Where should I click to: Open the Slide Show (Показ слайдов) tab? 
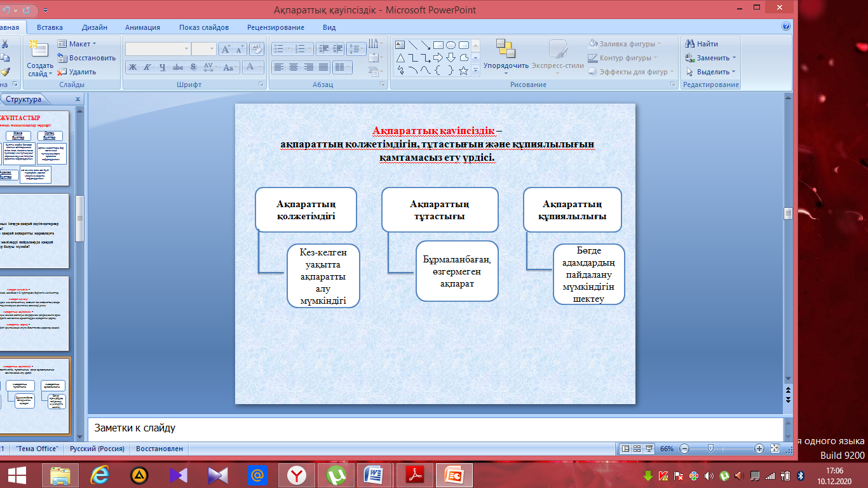point(203,27)
